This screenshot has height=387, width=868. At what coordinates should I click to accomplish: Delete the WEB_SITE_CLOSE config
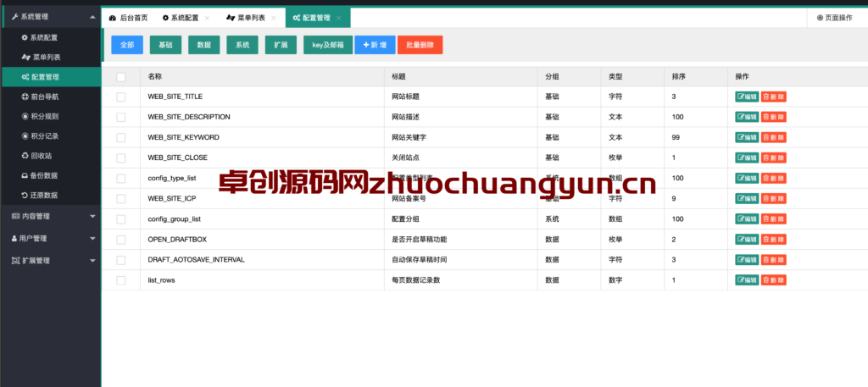click(x=773, y=158)
